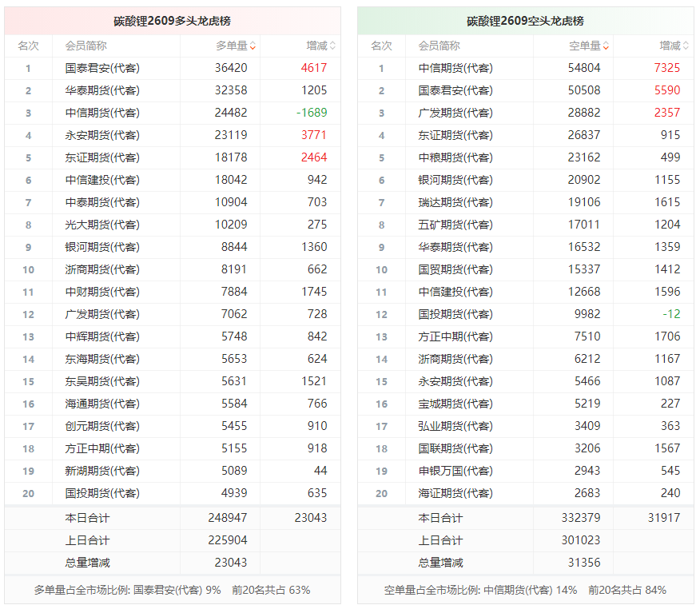The image size is (700, 609).
Task: Click green change value -12
Action: [x=671, y=314]
